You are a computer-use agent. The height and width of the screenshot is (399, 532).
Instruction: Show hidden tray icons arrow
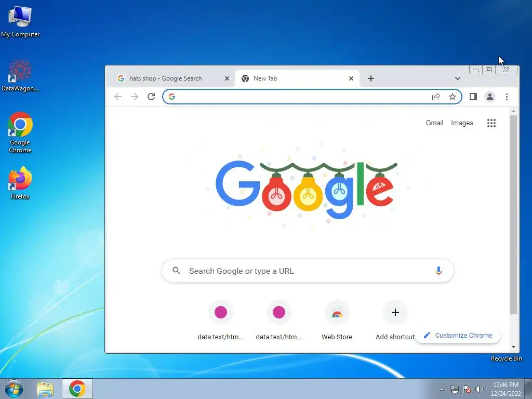tap(442, 389)
